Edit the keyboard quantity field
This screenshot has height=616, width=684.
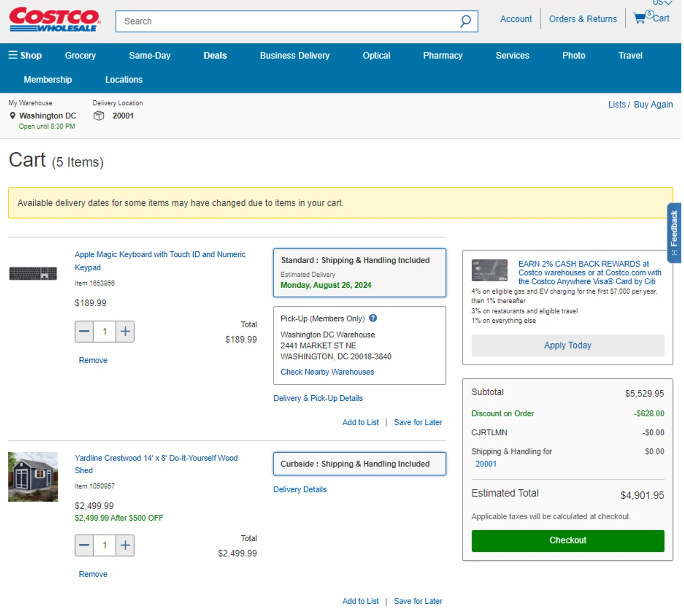click(x=104, y=331)
